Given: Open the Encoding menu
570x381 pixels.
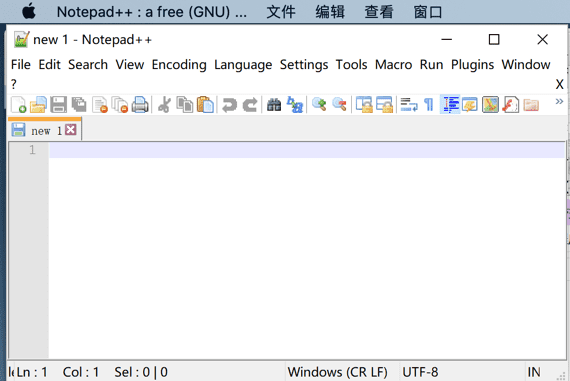Looking at the screenshot, I should 179,65.
